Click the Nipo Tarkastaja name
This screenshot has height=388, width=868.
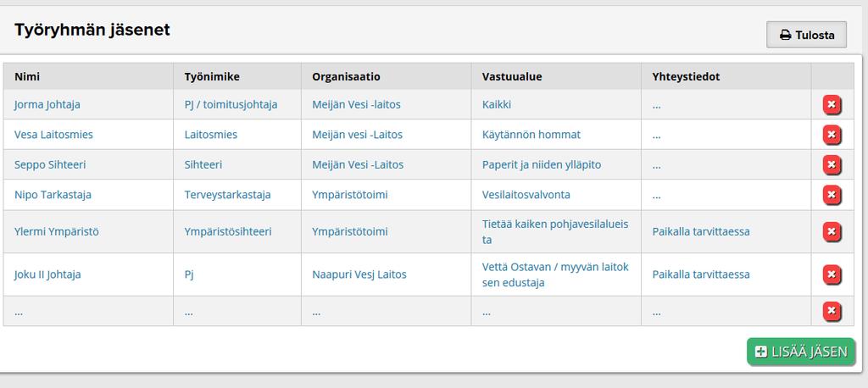click(x=53, y=195)
